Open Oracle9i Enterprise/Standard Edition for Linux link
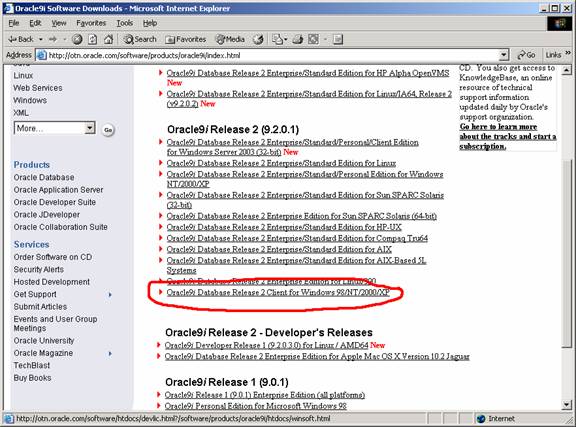Screen dimensions: 576x427 pyautogui.click(x=281, y=163)
